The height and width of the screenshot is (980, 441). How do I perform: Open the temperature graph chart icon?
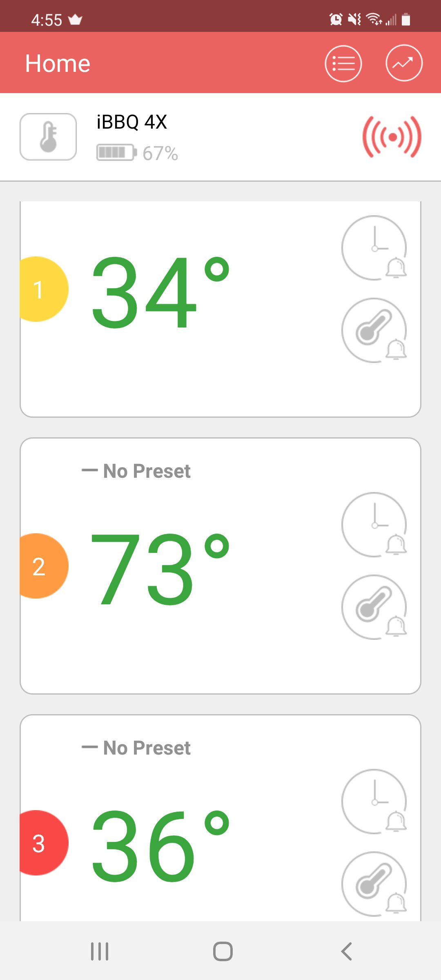click(404, 63)
